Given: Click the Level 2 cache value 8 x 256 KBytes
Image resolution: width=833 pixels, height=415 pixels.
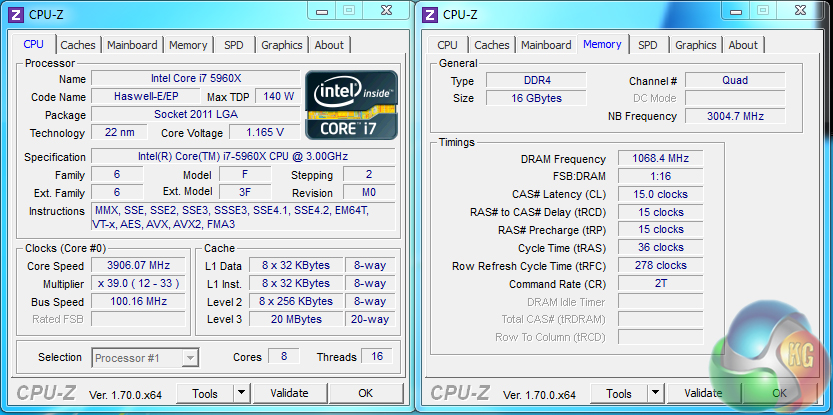Looking at the screenshot, I should 296,301.
